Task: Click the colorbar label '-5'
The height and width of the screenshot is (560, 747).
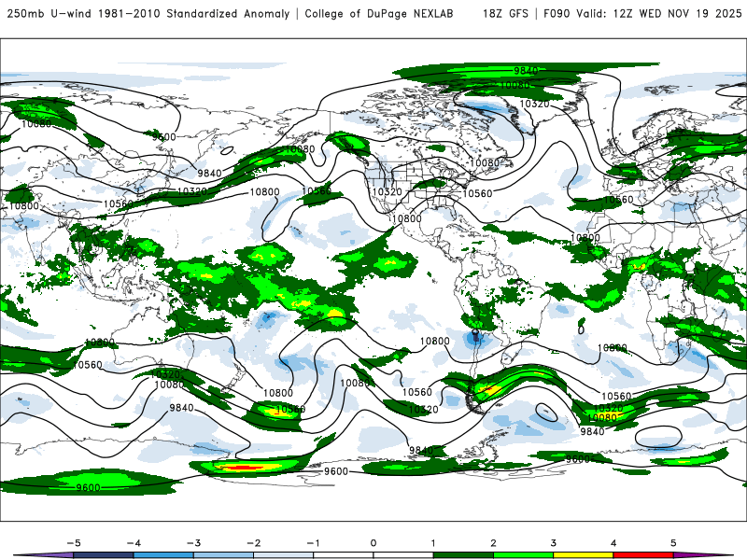Action: tap(74, 543)
